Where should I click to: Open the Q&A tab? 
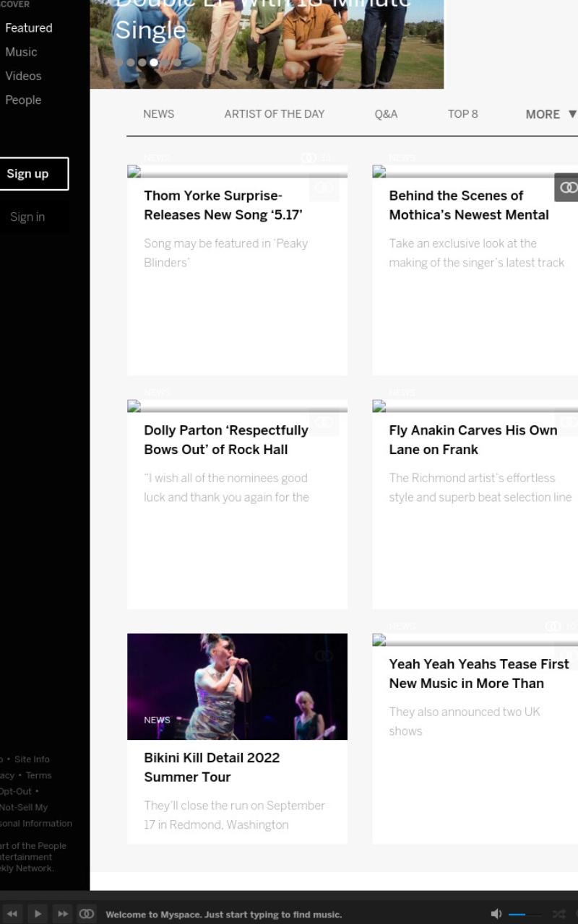point(386,114)
